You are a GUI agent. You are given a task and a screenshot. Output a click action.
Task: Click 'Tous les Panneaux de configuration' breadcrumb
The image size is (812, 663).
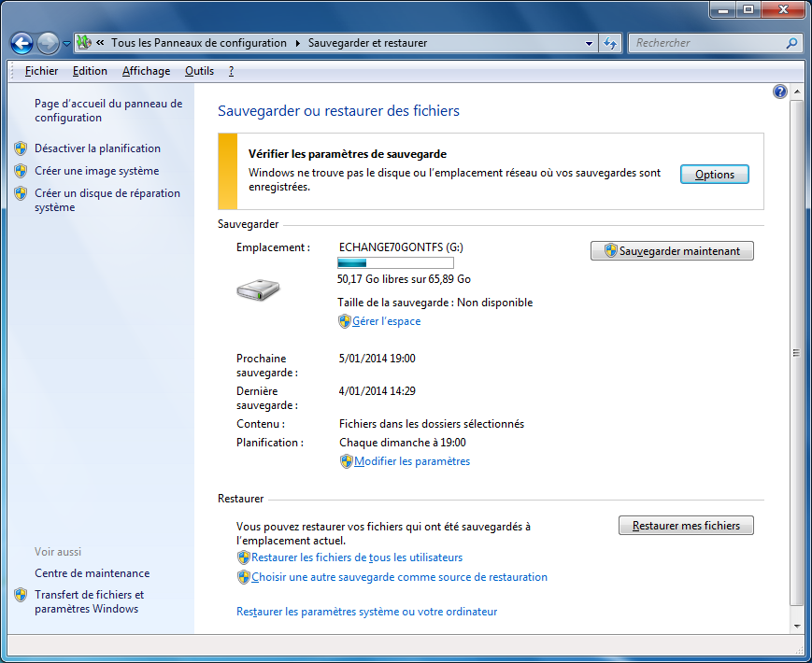coord(199,43)
